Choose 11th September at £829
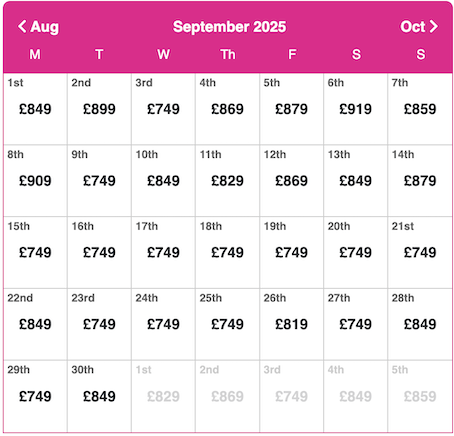The width and height of the screenshot is (454, 436). click(227, 181)
